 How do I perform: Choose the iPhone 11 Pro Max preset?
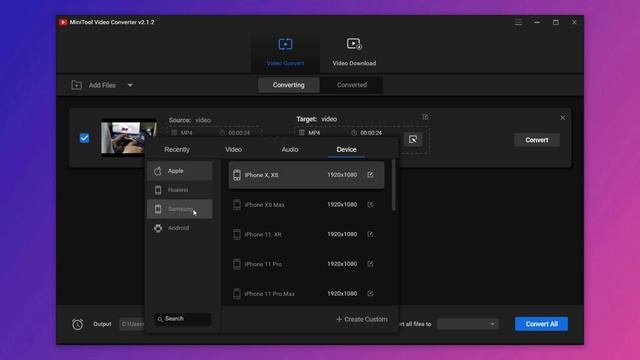(307, 293)
